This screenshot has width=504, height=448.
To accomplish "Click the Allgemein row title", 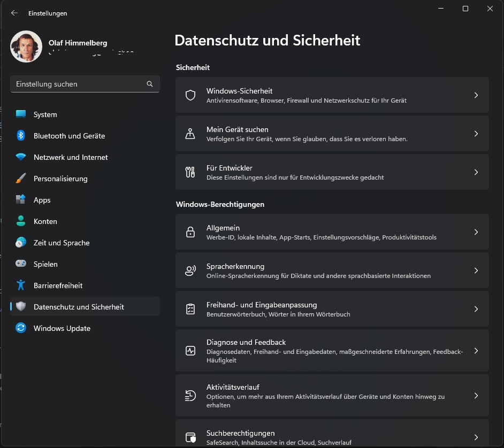I will click(x=223, y=228).
